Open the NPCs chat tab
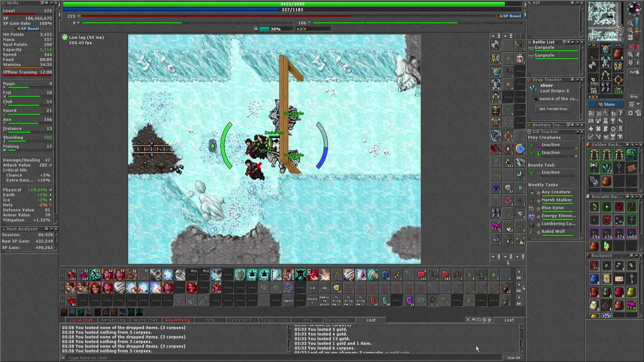Image resolution: width=644 pixels, height=362 pixels. click(x=306, y=320)
